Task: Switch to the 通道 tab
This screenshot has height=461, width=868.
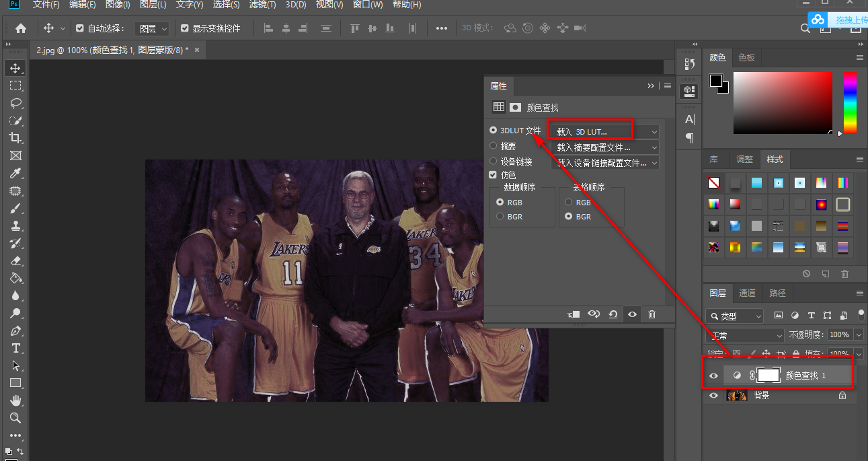Action: tap(748, 293)
